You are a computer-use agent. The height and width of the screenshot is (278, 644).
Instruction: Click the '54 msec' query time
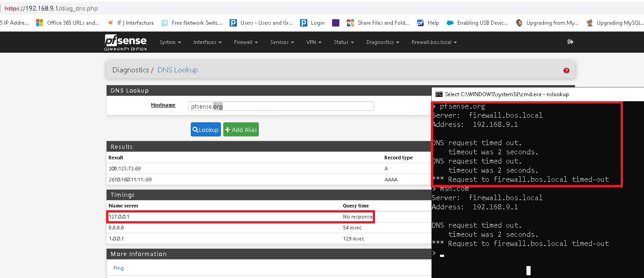352,228
